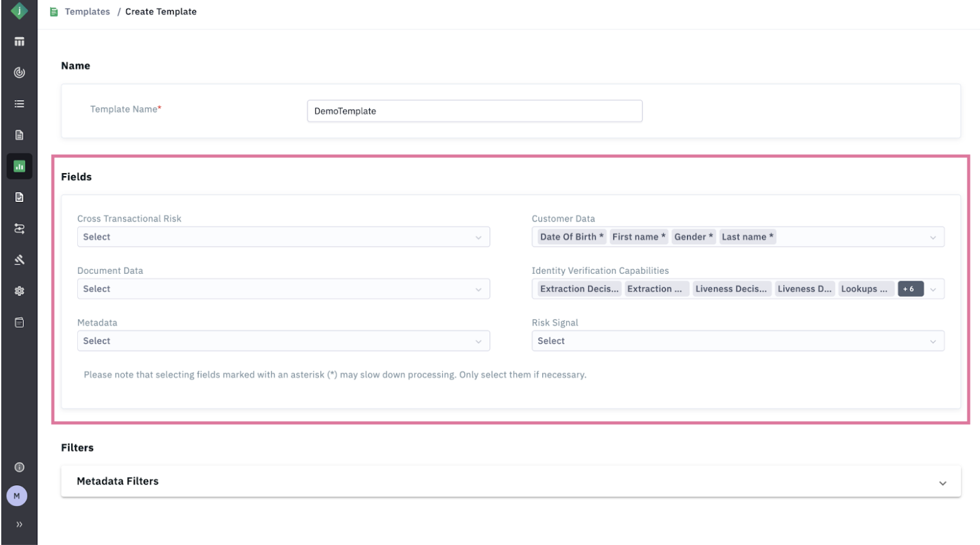Open the Risk Signal dropdown
This screenshot has width=980, height=545.
(x=737, y=341)
